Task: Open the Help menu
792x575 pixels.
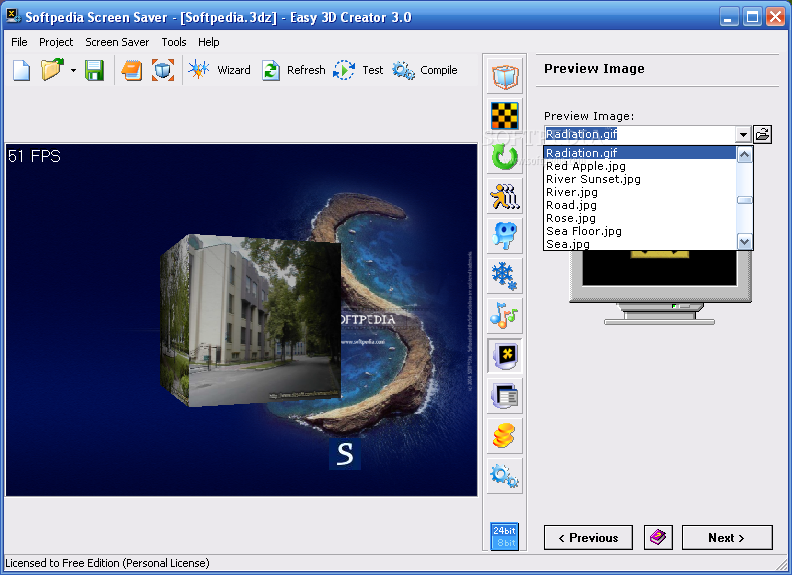Action: tap(209, 42)
